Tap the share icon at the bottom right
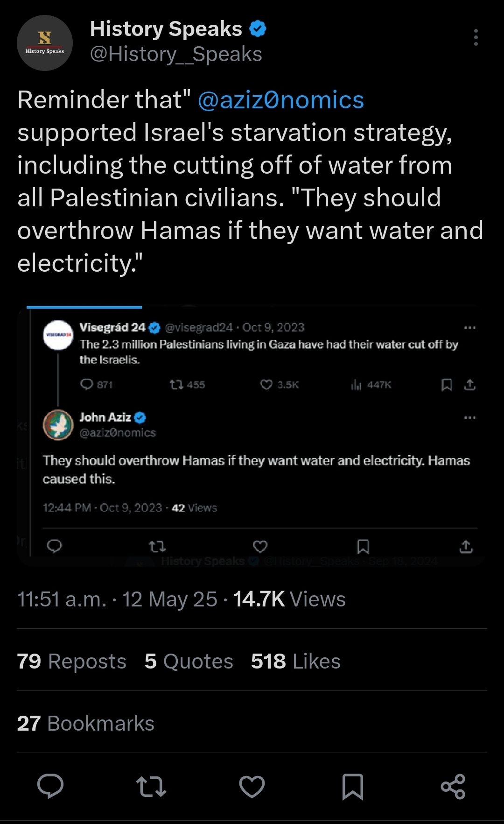Image resolution: width=504 pixels, height=824 pixels. [x=453, y=786]
